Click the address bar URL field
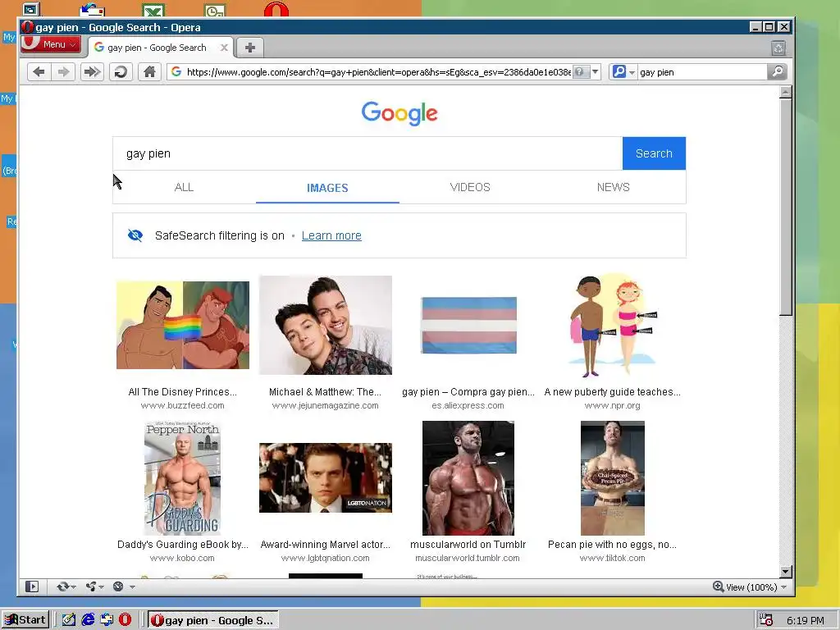Screen dimensions: 840x630 click(x=378, y=72)
